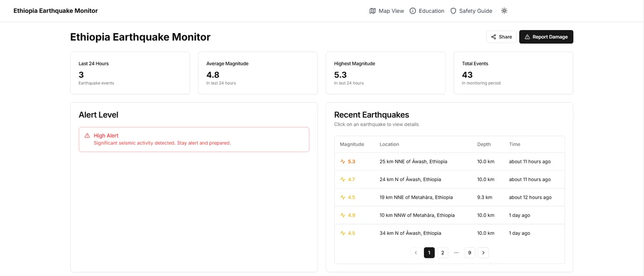This screenshot has width=644, height=276.
Task: Toggle the light/dark theme sun icon
Action: coord(504,11)
